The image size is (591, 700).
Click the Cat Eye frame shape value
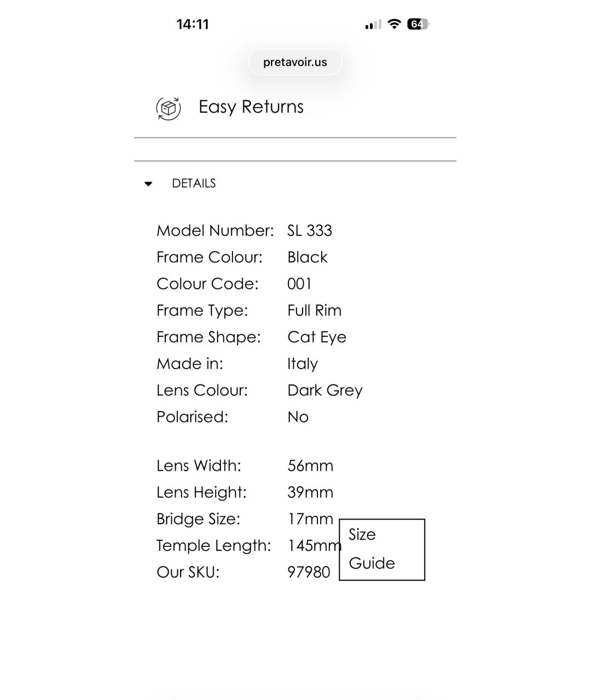317,337
